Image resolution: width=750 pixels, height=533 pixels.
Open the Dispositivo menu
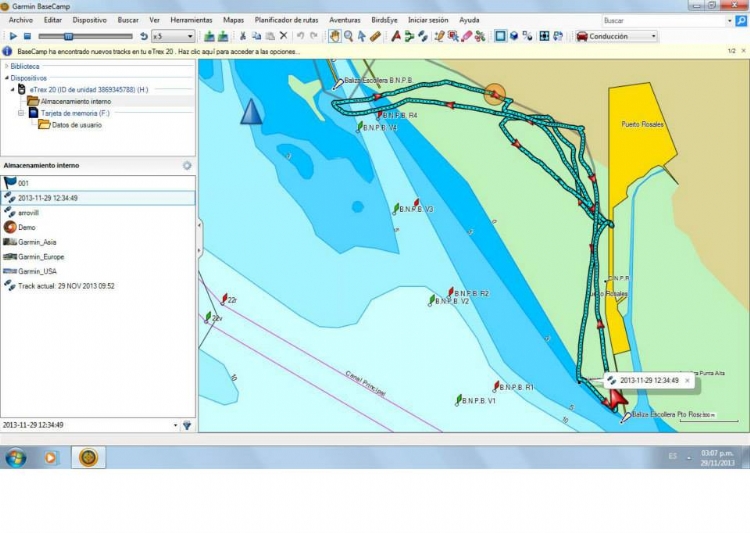point(89,20)
